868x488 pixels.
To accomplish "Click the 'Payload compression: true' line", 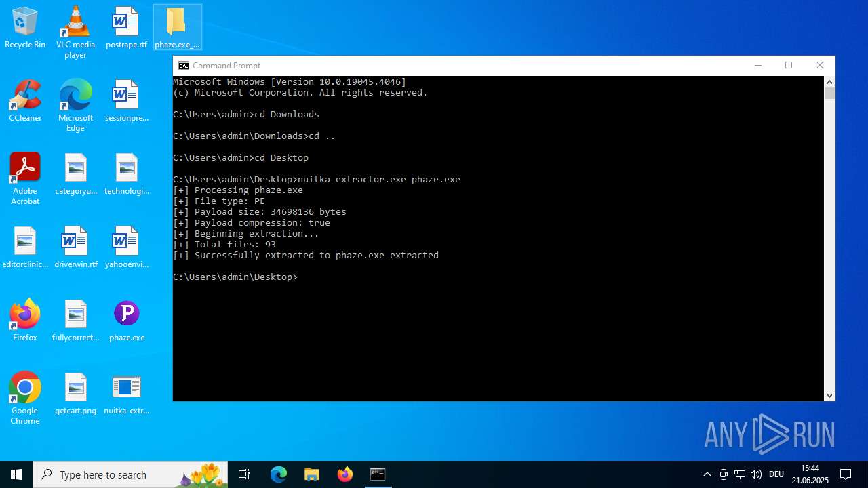I will coord(252,223).
